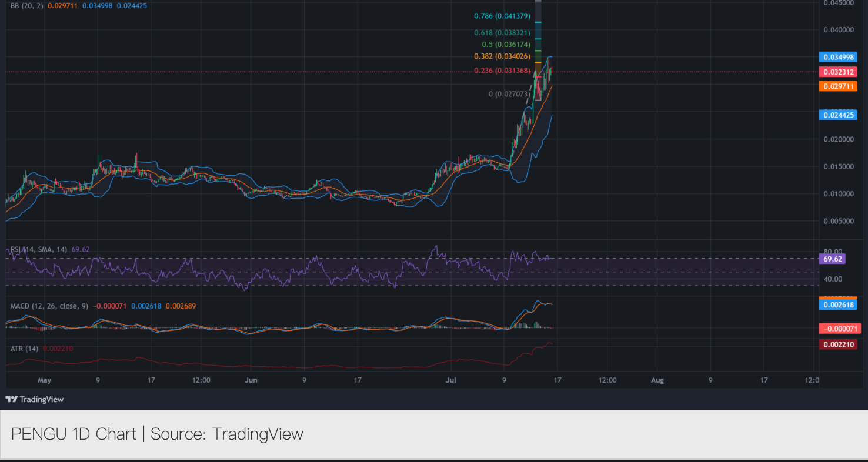Screen dimensions: 868x462
Task: Select the 0.382 (0.034026) Fibonacci label
Action: click(x=502, y=56)
